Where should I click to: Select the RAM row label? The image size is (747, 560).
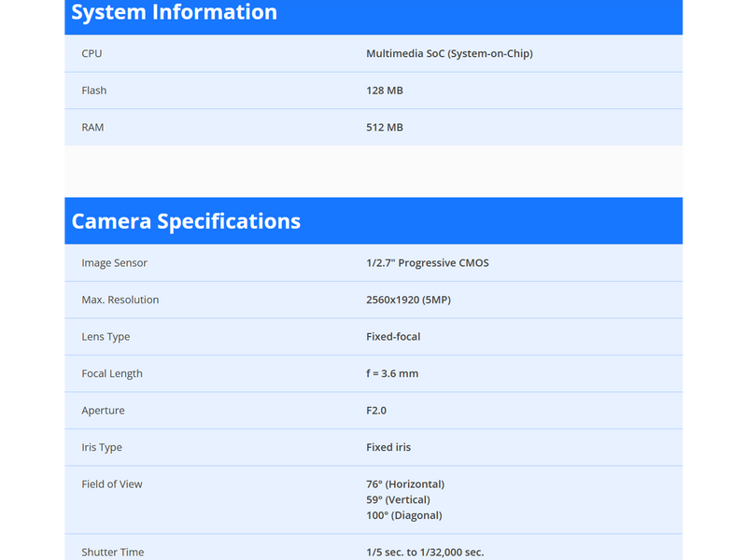coord(92,128)
